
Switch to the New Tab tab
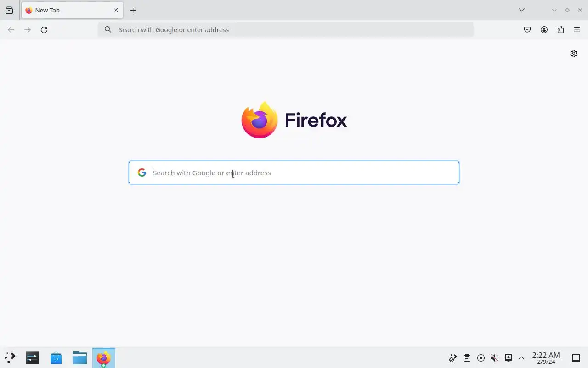[72, 10]
